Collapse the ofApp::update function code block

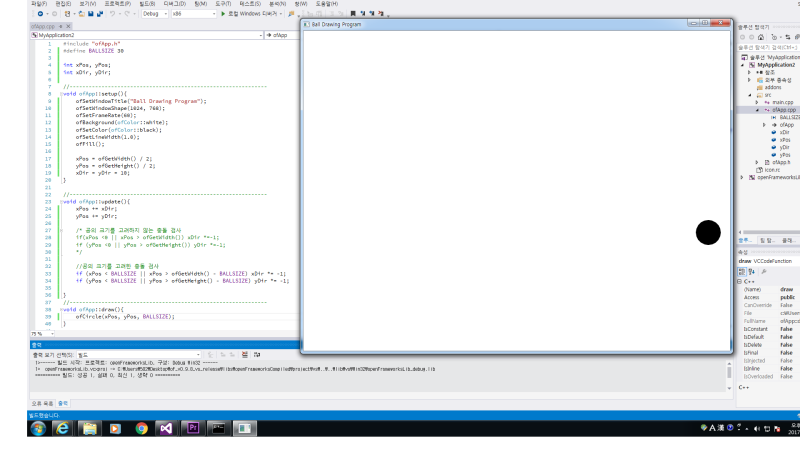[62, 201]
